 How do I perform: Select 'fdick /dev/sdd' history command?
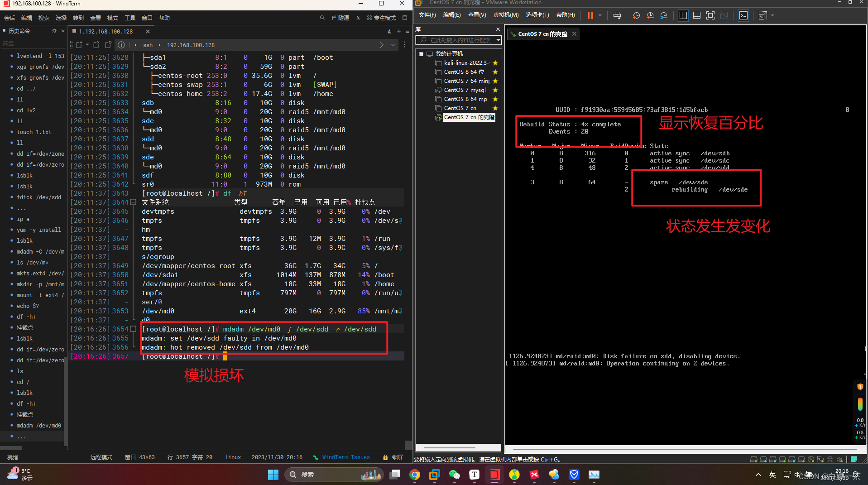[39, 197]
